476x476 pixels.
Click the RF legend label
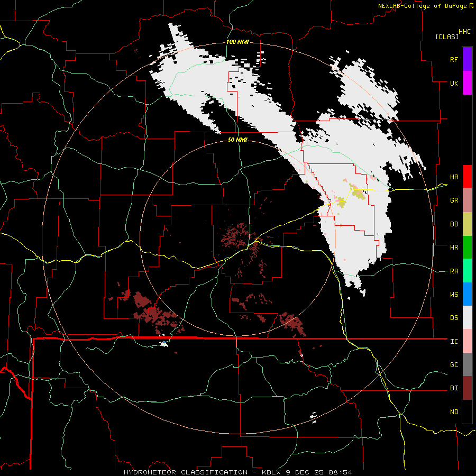(x=454, y=59)
